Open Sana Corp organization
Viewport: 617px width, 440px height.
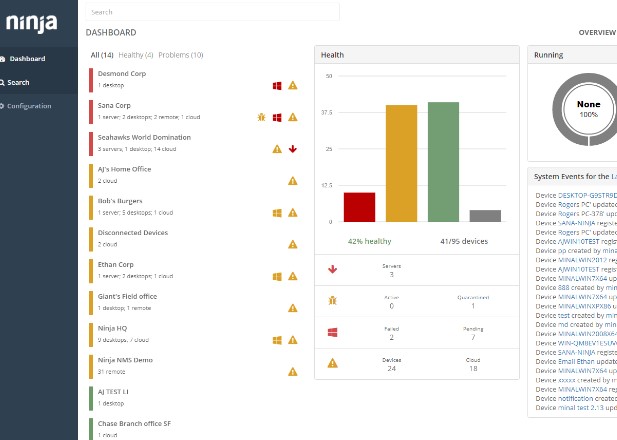click(114, 105)
